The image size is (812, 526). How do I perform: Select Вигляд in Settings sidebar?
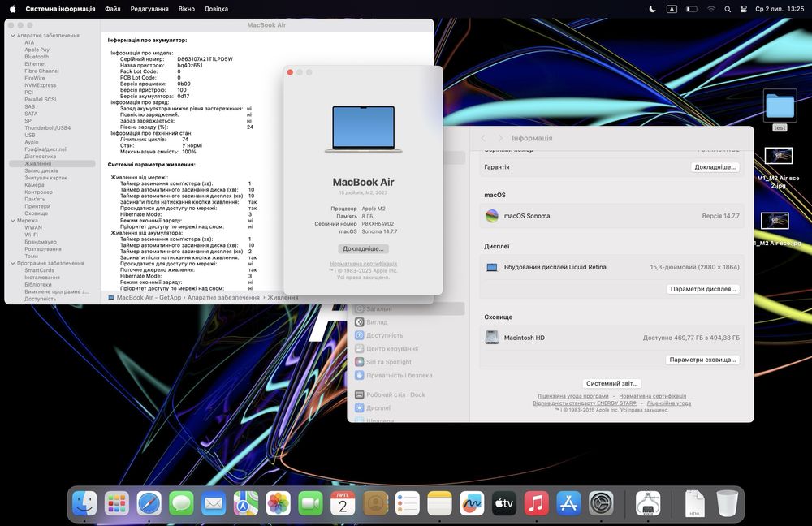(x=408, y=322)
